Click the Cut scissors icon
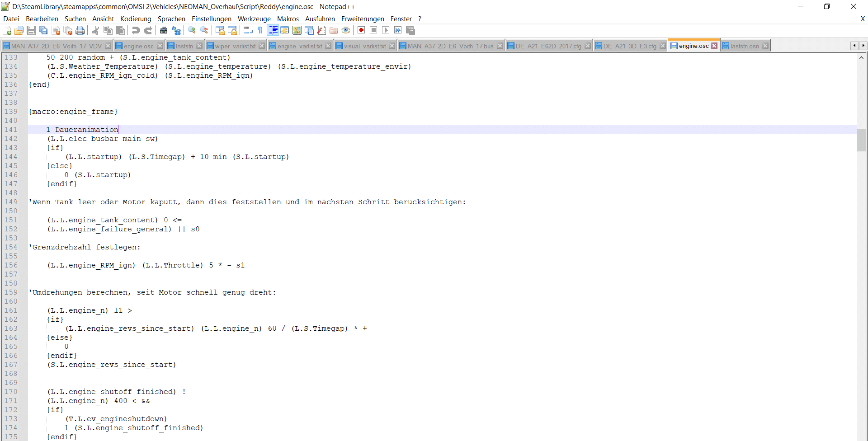The height and width of the screenshot is (441, 868). 96,30
